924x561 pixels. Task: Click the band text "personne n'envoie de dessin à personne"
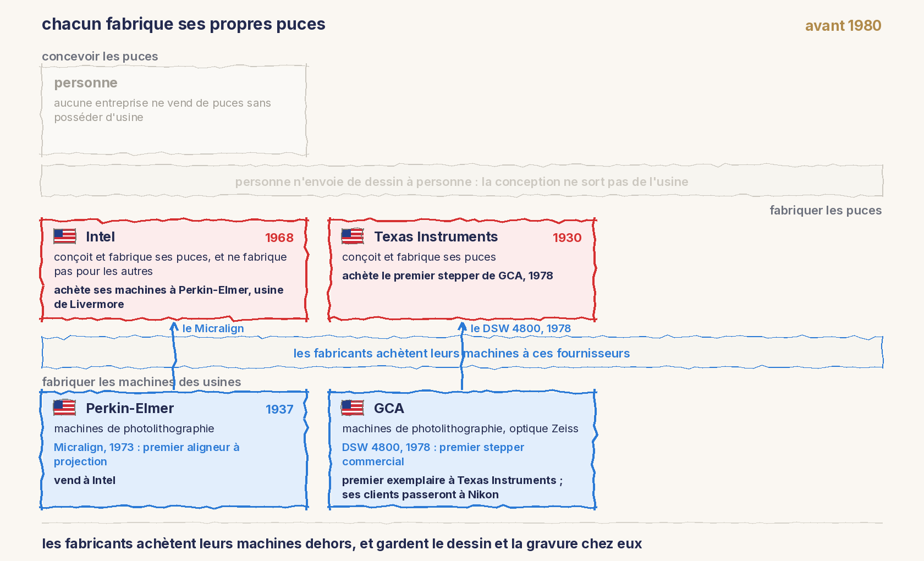(354, 182)
